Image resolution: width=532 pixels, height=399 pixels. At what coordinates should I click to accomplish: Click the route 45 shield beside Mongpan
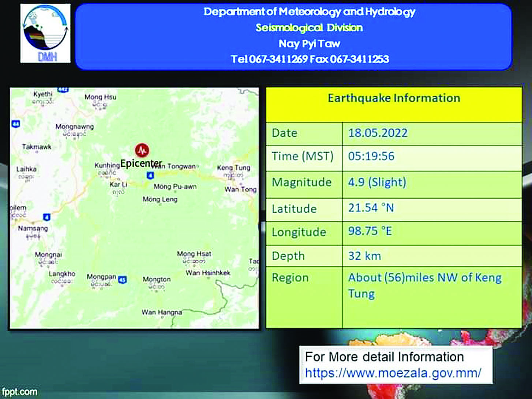coord(123,280)
